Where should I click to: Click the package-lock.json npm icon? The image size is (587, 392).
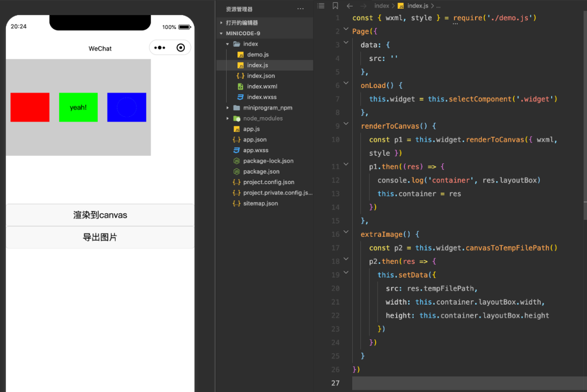coord(236,161)
